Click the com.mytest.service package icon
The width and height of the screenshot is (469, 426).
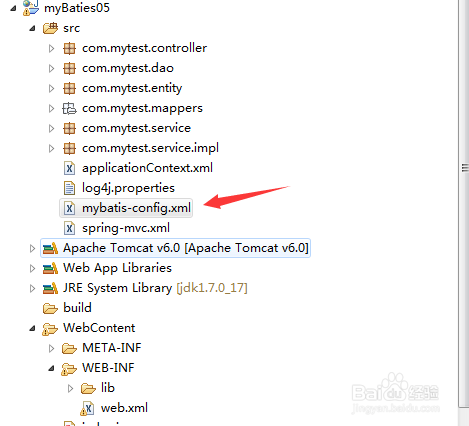click(x=69, y=128)
